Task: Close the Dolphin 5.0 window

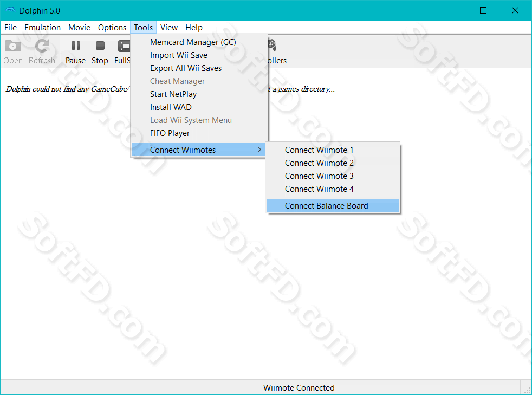Action: [x=515, y=10]
